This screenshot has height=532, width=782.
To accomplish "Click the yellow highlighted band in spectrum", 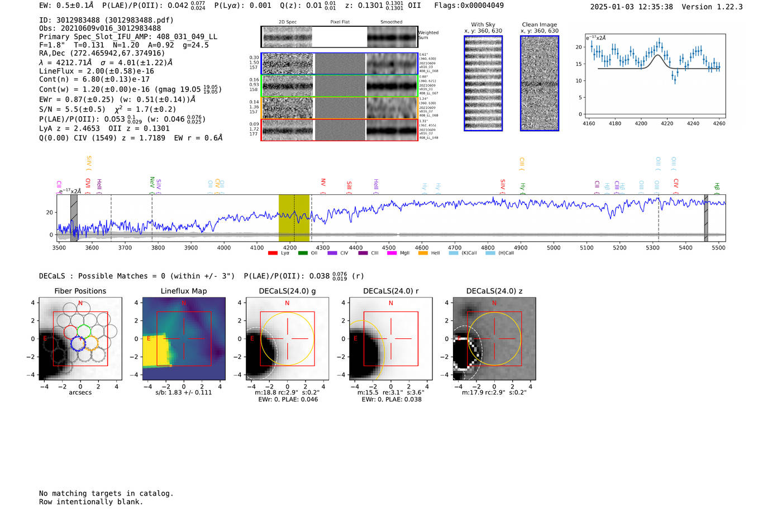I will coord(294,218).
